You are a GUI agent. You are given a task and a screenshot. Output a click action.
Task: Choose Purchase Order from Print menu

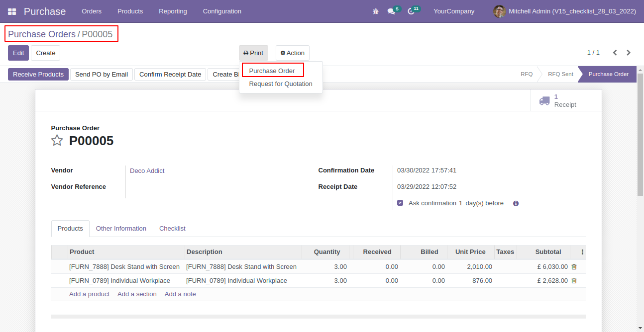tap(272, 71)
